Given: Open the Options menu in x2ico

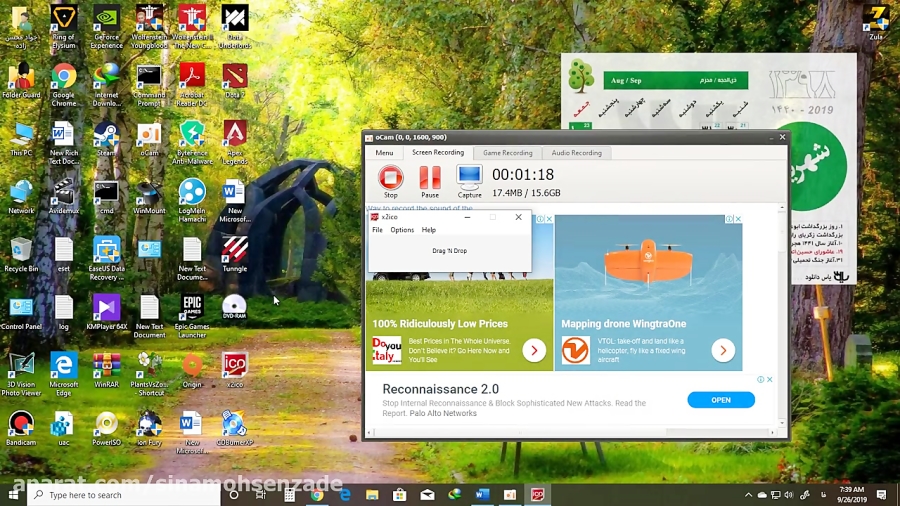Looking at the screenshot, I should tap(402, 229).
